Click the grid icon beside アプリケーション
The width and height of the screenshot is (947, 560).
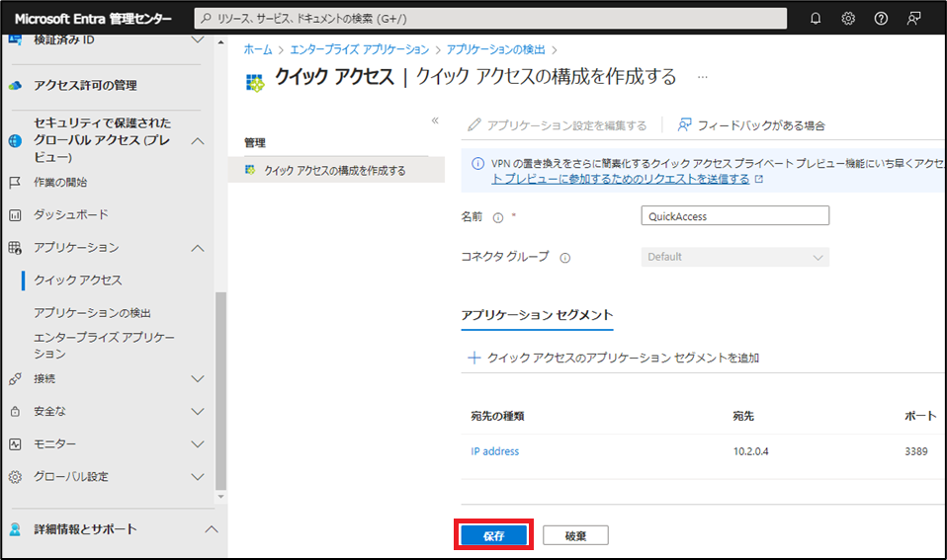pos(15,248)
